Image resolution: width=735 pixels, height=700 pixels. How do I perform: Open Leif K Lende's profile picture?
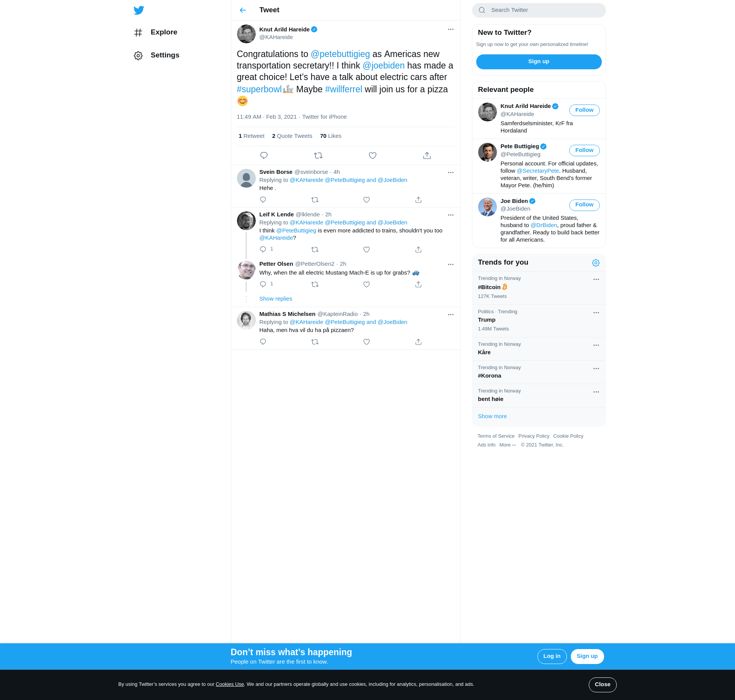click(x=246, y=221)
